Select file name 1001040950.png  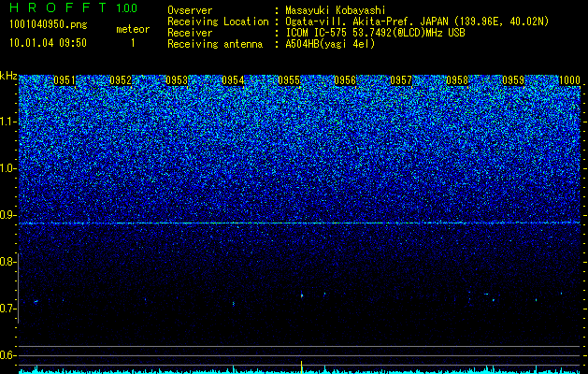(49, 25)
